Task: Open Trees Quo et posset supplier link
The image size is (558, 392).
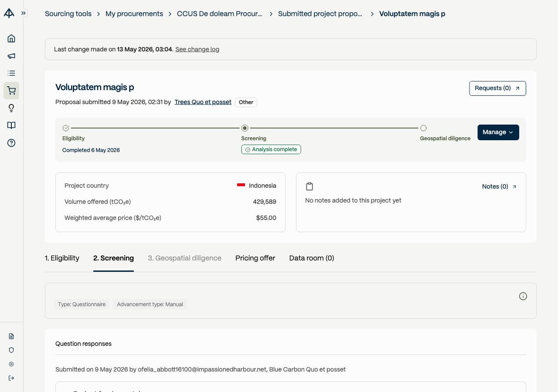Action: [x=203, y=102]
